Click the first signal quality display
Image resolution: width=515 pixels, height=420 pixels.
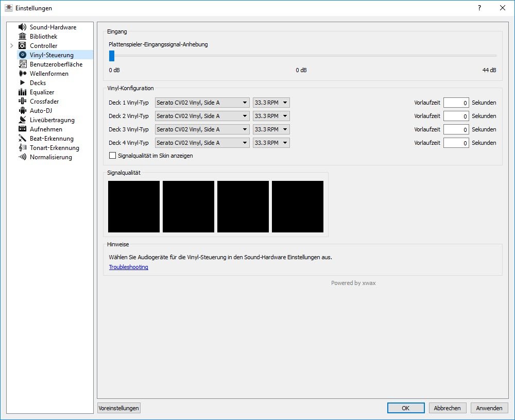[134, 206]
